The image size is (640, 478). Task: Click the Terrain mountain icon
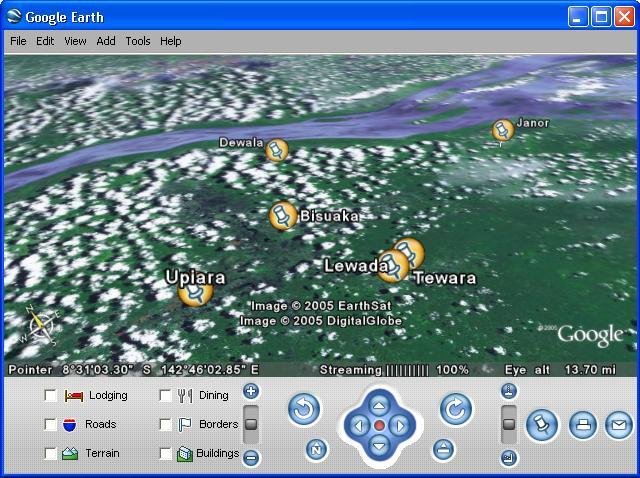pyautogui.click(x=70, y=454)
